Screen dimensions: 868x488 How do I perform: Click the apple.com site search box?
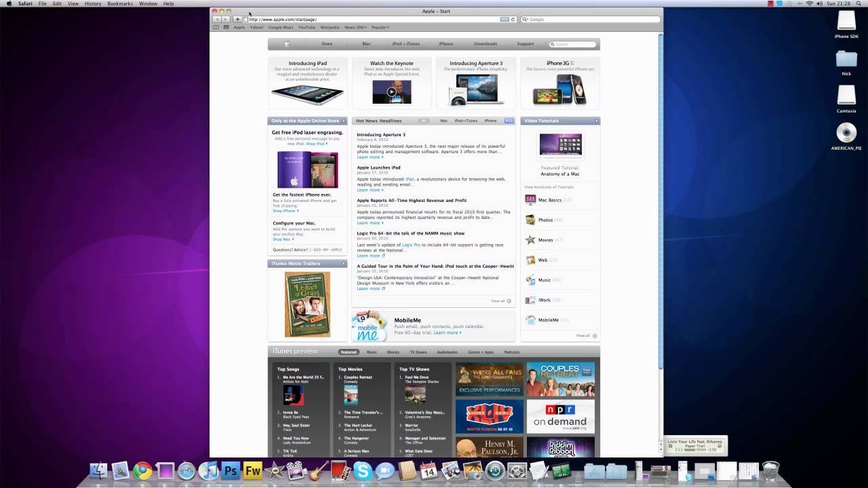pos(573,44)
